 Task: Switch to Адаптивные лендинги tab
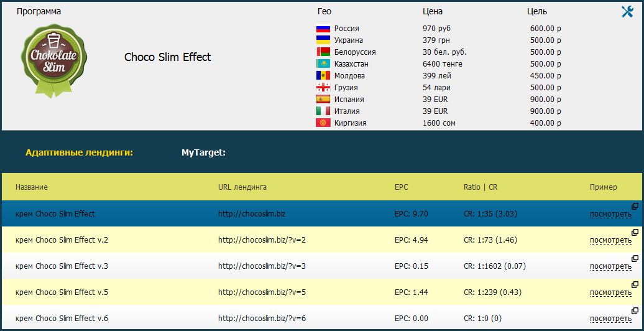click(80, 153)
